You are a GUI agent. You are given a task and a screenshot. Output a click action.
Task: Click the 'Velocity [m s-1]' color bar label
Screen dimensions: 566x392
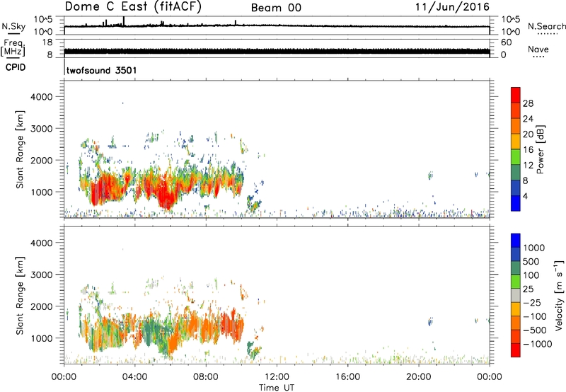(x=559, y=295)
